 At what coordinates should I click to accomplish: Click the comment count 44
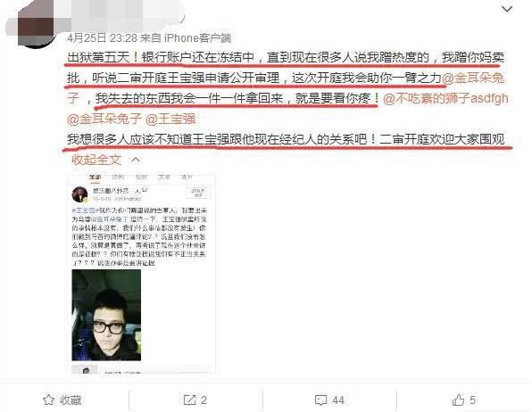click(338, 400)
